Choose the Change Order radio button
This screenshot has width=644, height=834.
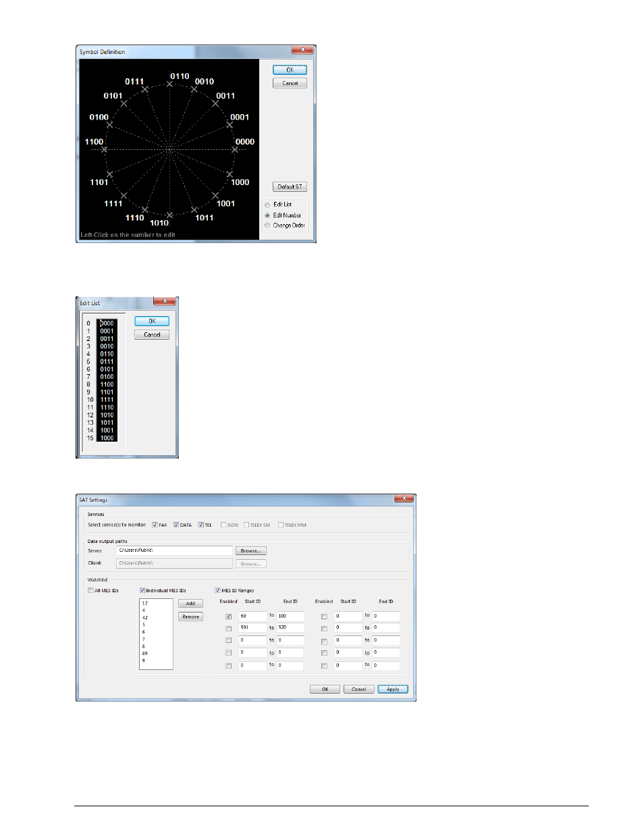(268, 226)
